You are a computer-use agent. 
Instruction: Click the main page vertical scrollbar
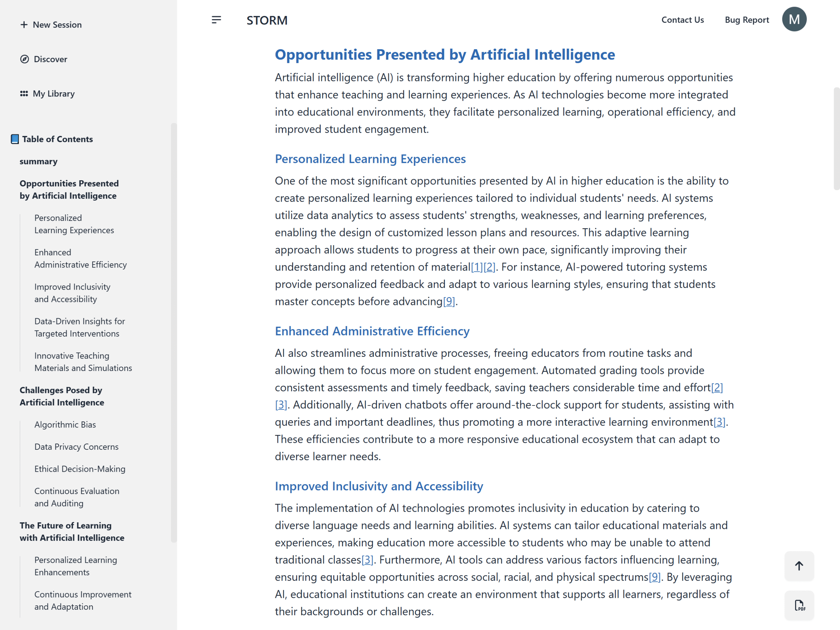836,139
